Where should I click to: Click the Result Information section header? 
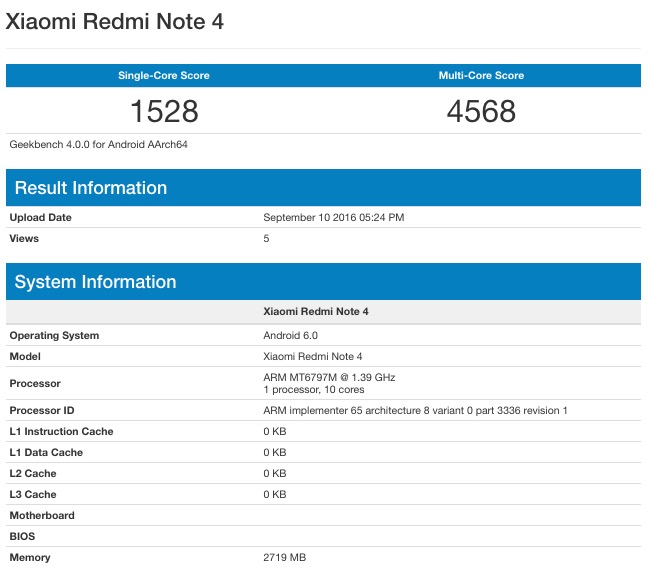pos(91,188)
